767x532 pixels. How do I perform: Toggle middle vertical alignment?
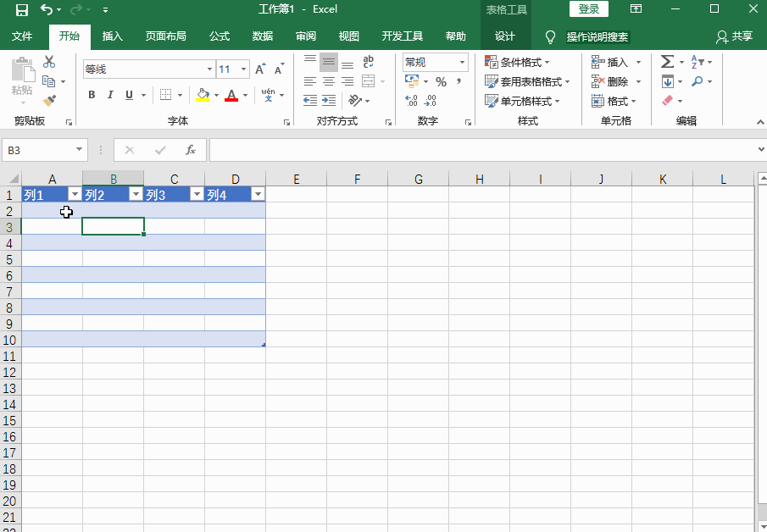[x=329, y=62]
